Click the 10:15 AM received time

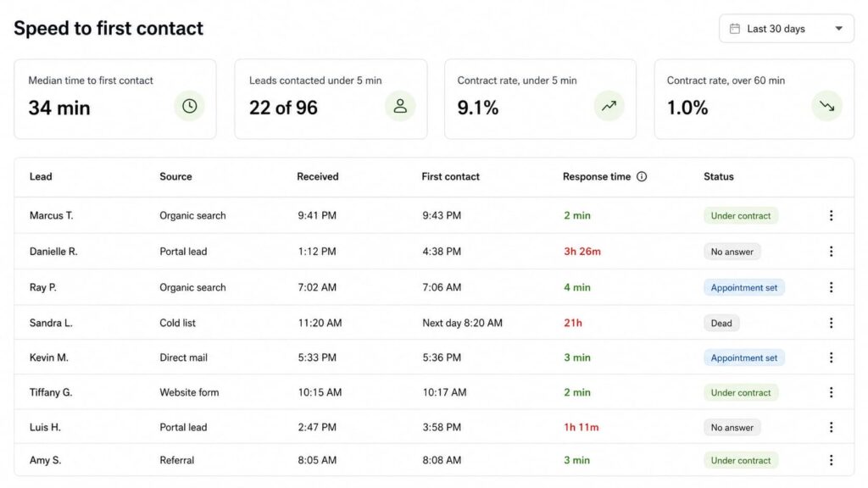pos(320,392)
